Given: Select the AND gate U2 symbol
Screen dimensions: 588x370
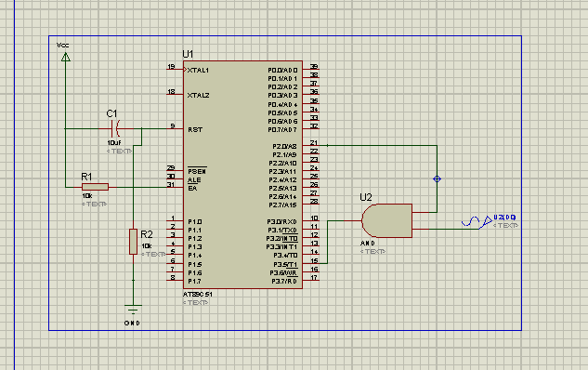Looking at the screenshot, I should click(x=387, y=220).
